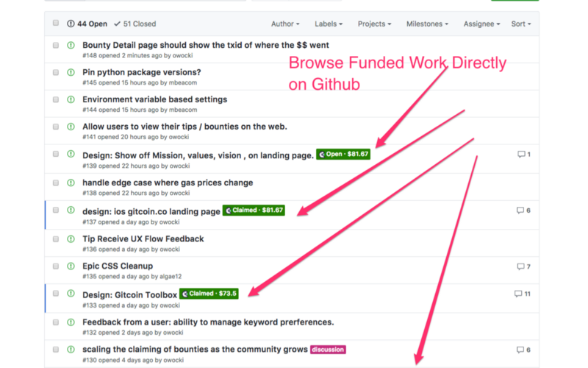Open the 6 comments on issue #137

tap(523, 210)
